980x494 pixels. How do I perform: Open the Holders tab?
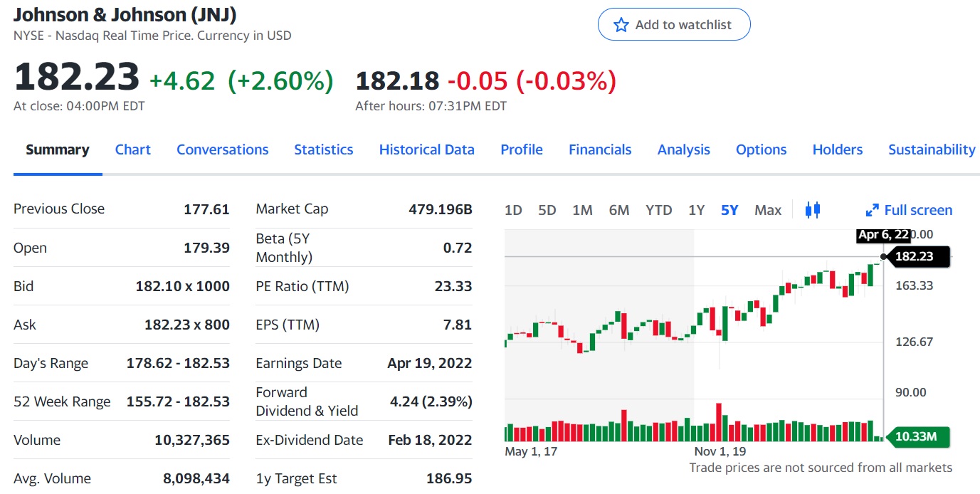pos(837,149)
